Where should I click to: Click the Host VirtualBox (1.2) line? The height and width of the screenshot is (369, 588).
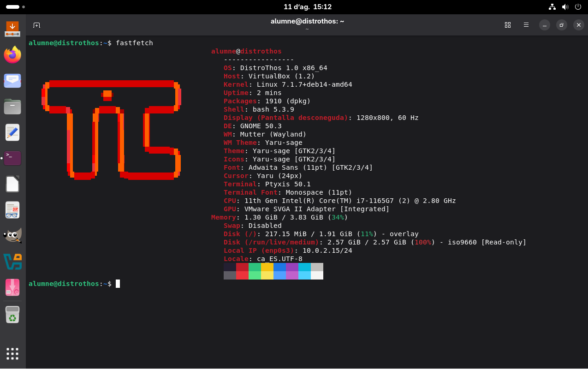coord(269,76)
